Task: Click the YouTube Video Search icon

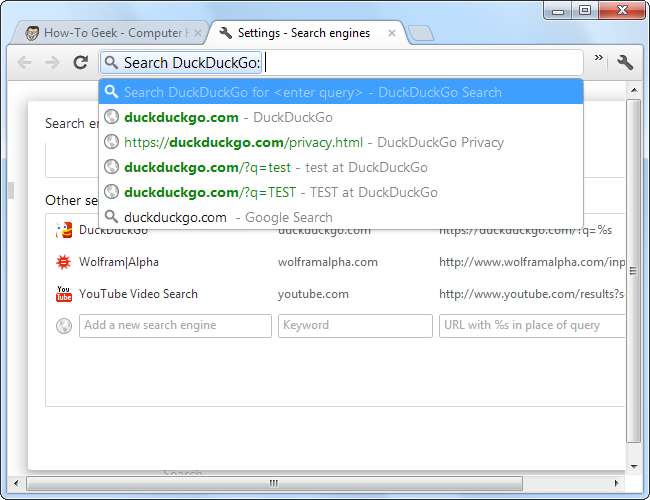Action: (64, 294)
